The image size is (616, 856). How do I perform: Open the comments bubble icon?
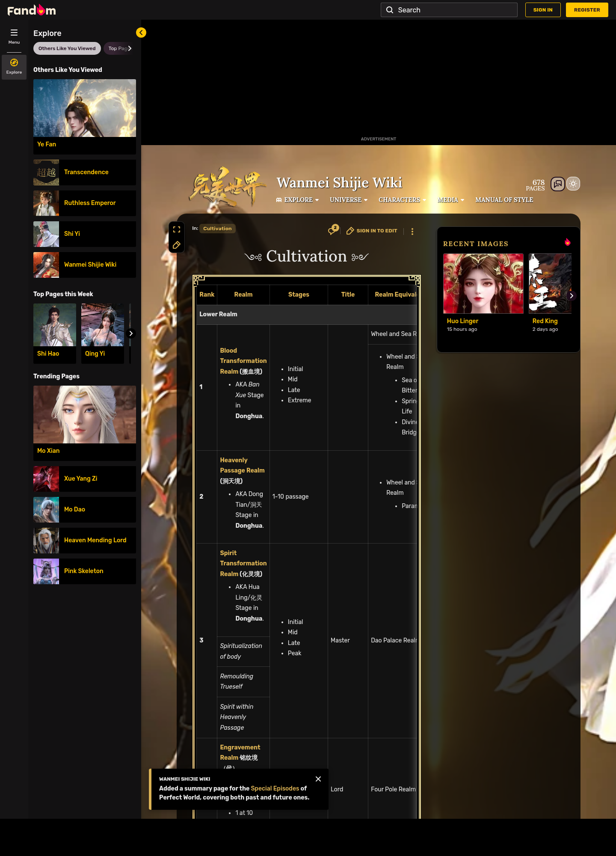click(333, 230)
